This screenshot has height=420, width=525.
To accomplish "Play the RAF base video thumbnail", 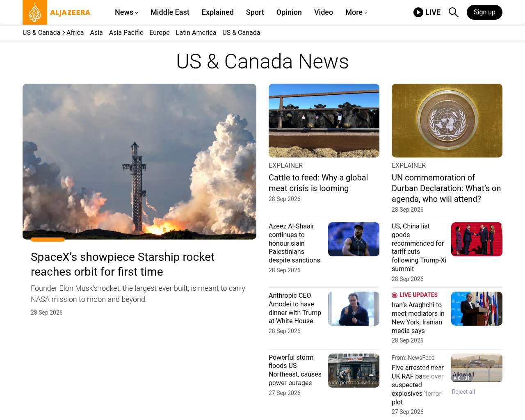I will (477, 368).
